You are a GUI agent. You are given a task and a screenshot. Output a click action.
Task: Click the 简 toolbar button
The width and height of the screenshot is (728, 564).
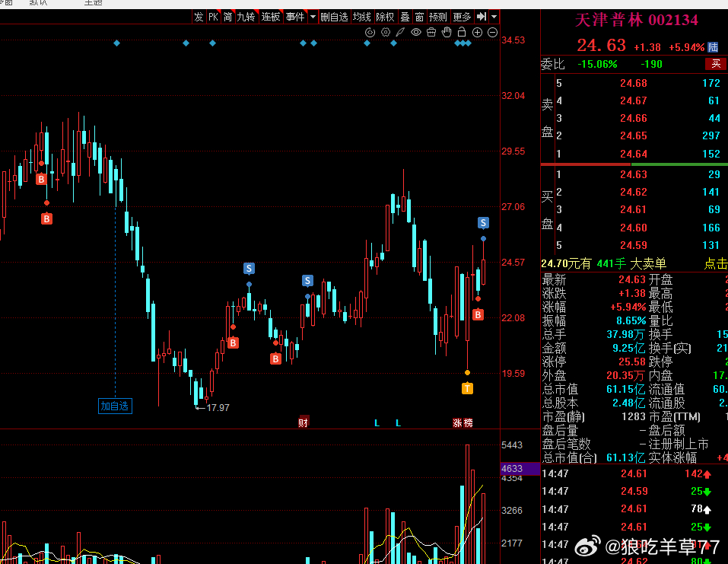point(227,17)
